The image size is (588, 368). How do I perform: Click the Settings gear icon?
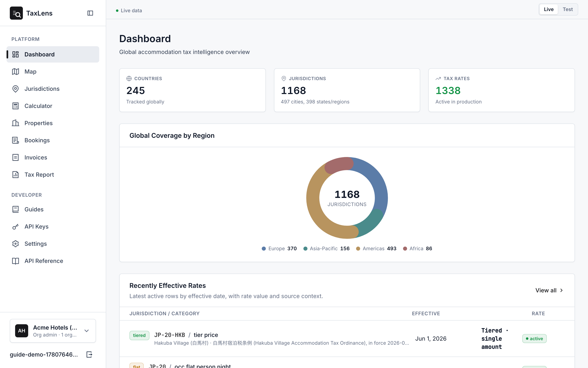[x=16, y=244]
